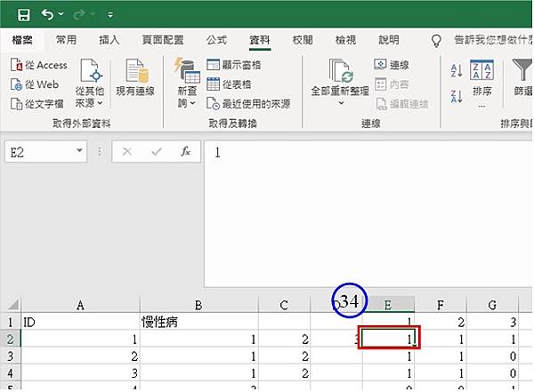Select column F header
This screenshot has height=392, width=534.
440,305
